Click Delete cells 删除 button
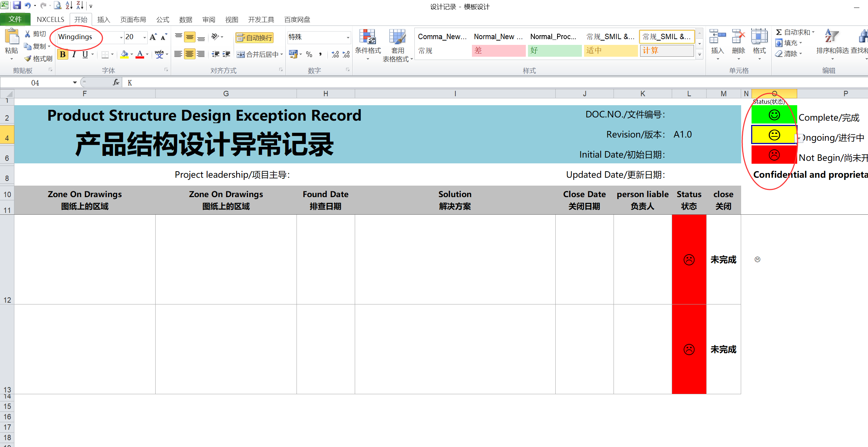This screenshot has width=868, height=447. click(x=738, y=45)
